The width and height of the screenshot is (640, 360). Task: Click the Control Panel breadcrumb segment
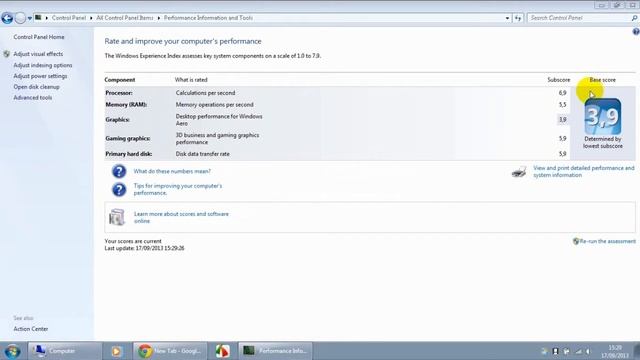pyautogui.click(x=69, y=18)
